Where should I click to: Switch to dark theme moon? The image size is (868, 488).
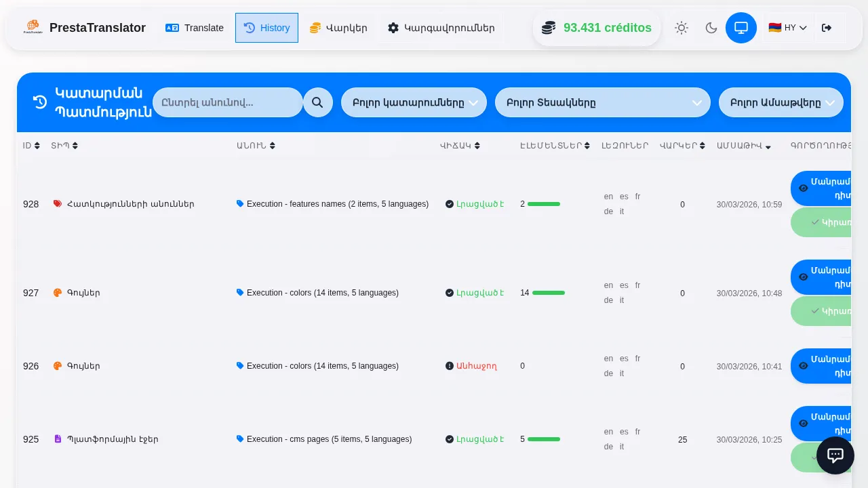(711, 28)
